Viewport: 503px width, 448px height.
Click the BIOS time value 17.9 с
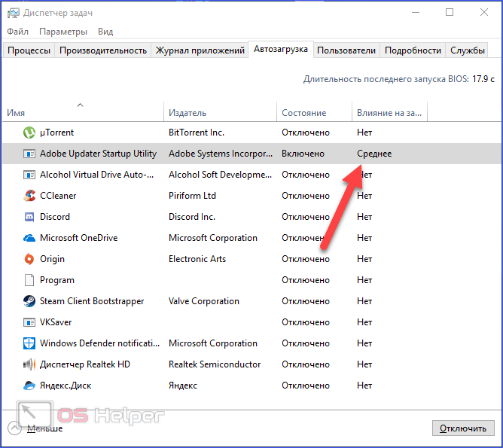tap(483, 79)
